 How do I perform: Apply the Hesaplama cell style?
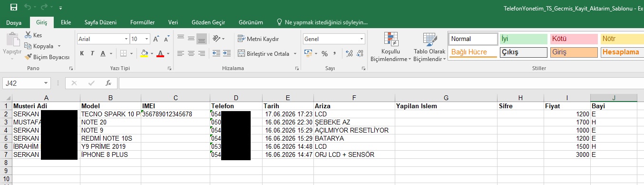pos(622,52)
